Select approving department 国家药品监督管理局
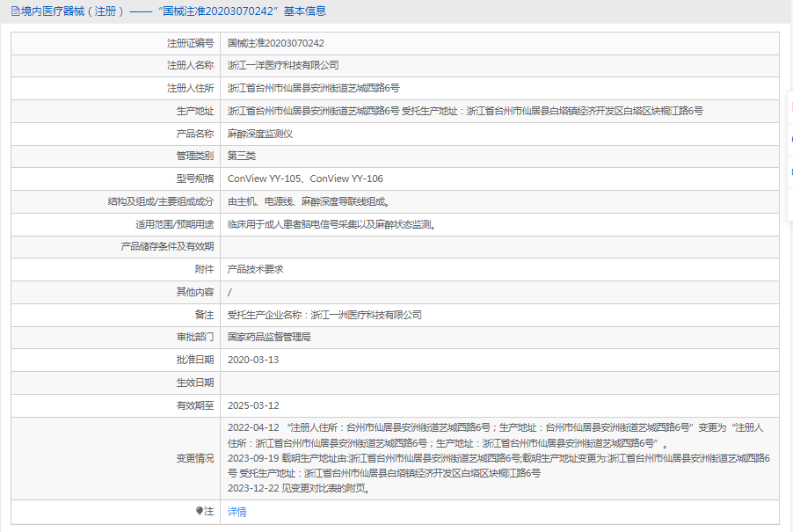This screenshot has width=793, height=532. click(269, 337)
